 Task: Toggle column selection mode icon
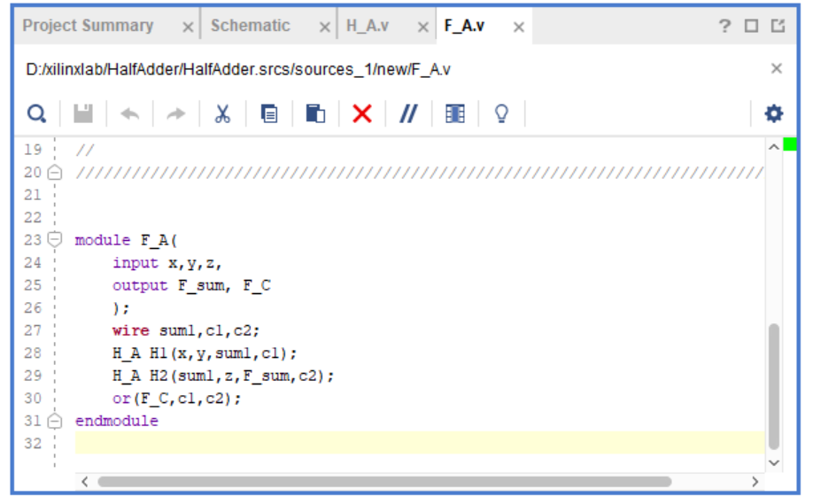455,114
